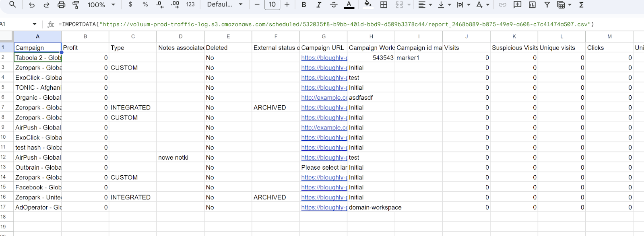Viewport: 644px width, 236px height.
Task: Click the paint format roller icon
Action: pyautogui.click(x=76, y=5)
